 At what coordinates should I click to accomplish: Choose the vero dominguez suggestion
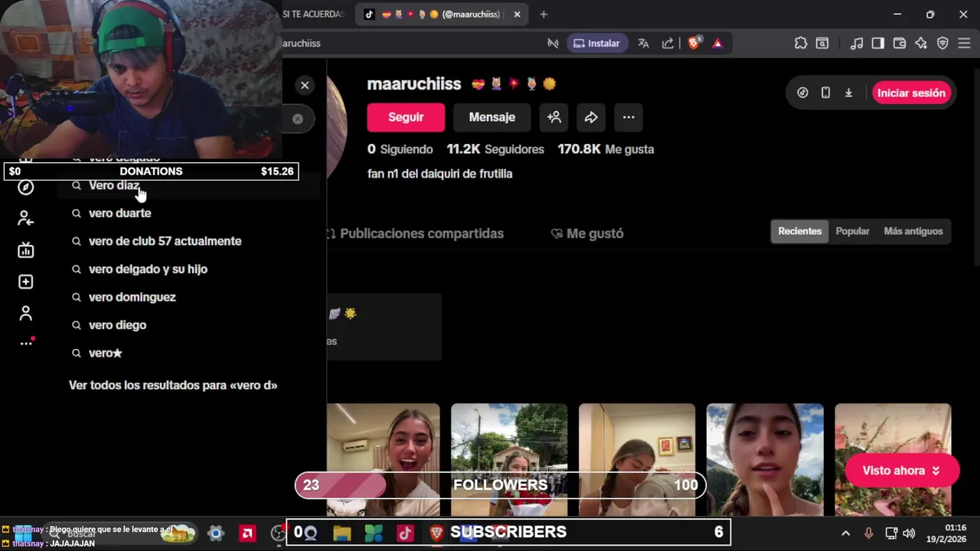[188, 297]
